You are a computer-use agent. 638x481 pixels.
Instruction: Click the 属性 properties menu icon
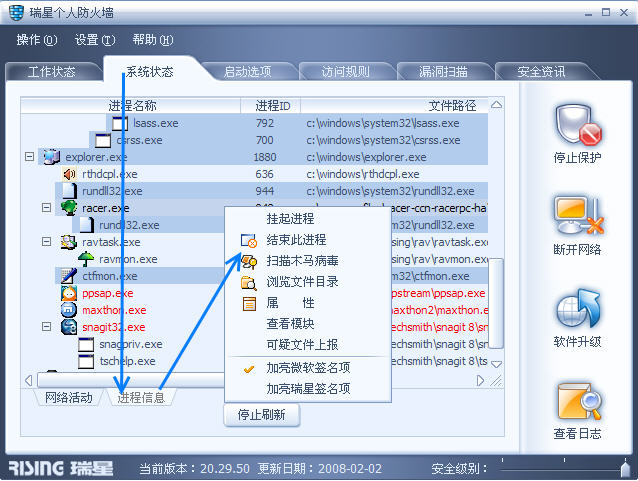[x=249, y=304]
